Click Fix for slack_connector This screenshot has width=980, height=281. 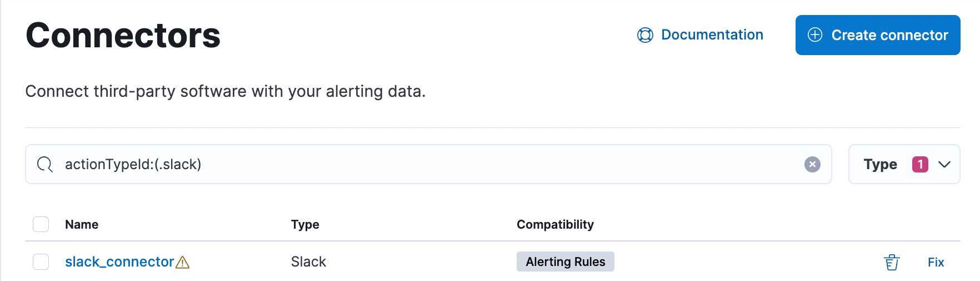tap(936, 262)
